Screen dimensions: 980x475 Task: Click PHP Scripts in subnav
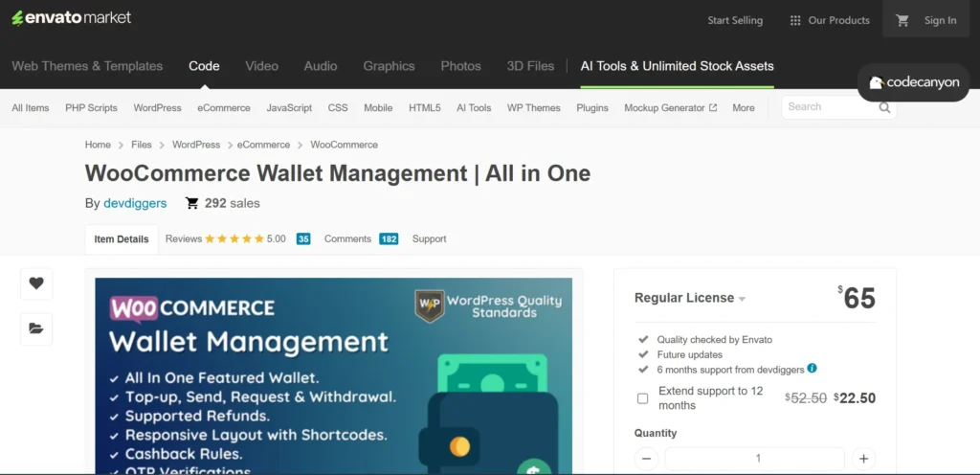point(91,107)
